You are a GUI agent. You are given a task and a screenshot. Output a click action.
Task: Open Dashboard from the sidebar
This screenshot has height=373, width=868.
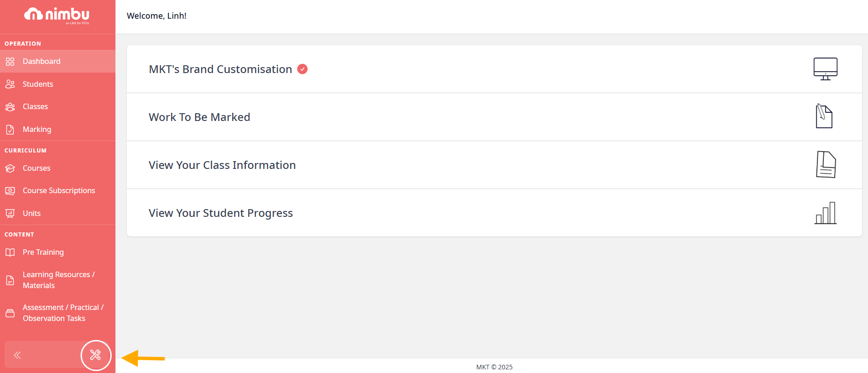point(57,61)
